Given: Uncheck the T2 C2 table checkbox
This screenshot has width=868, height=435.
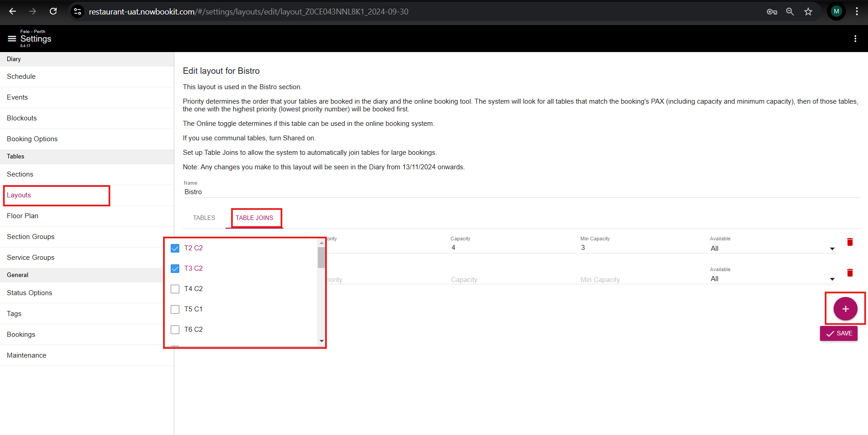Looking at the screenshot, I should (x=175, y=248).
